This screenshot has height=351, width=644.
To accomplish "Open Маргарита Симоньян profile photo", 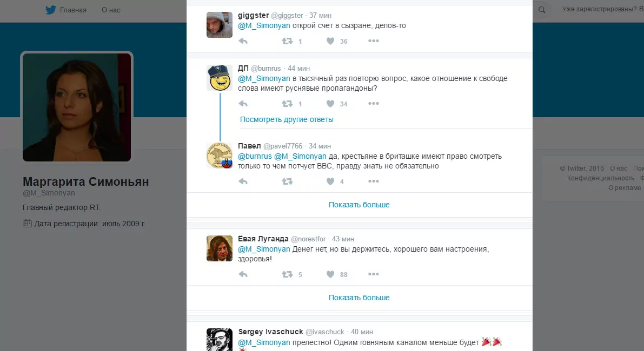I will [x=77, y=107].
